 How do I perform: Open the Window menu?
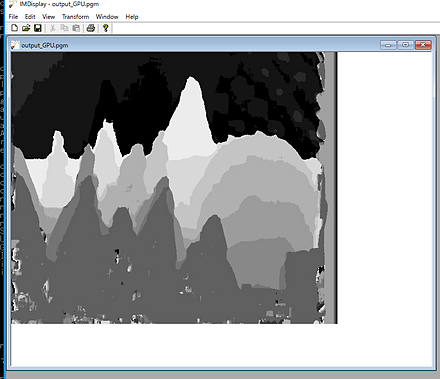(x=107, y=17)
